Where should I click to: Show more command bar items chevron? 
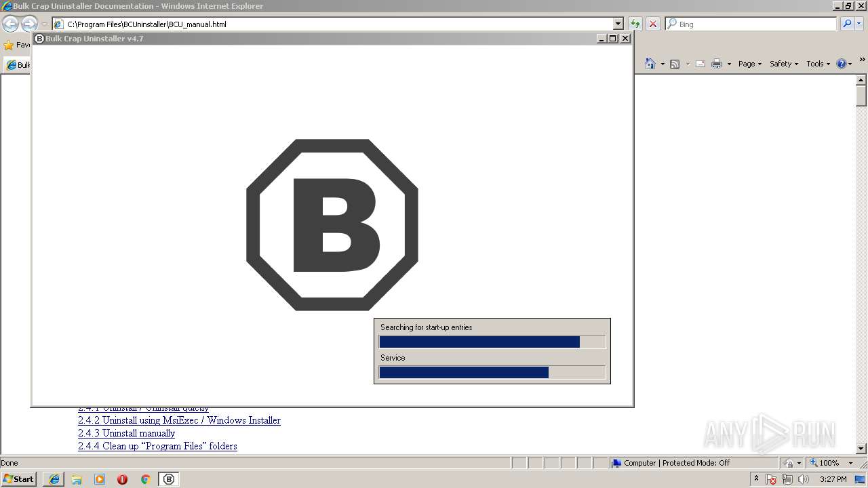pyautogui.click(x=863, y=60)
